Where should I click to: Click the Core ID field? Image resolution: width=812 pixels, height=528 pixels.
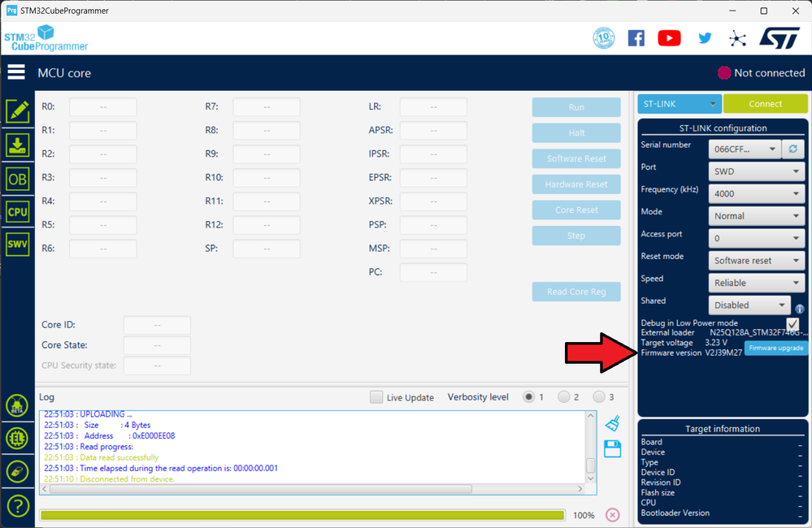point(157,325)
